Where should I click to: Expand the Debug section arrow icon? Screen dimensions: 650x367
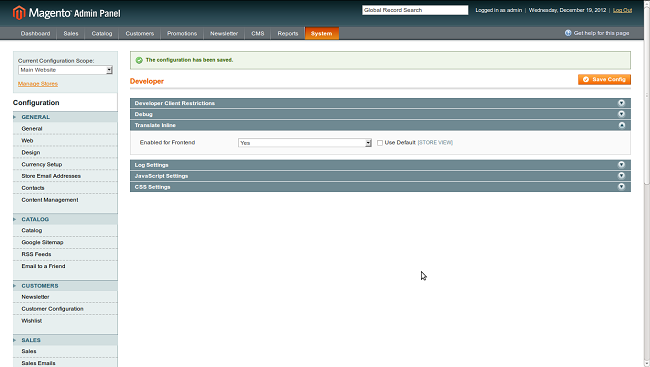(x=621, y=114)
